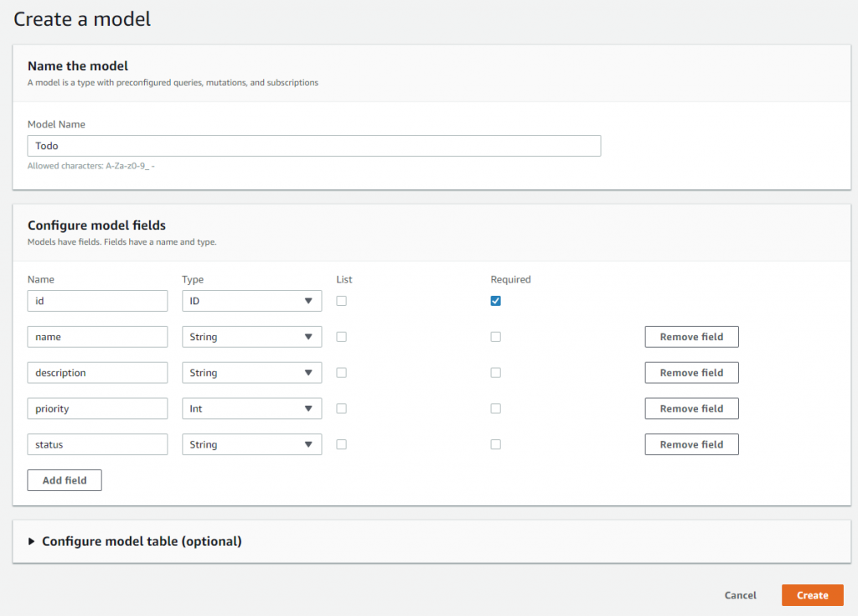Toggle the List checkbox for id field
The image size is (858, 616).
coord(341,301)
